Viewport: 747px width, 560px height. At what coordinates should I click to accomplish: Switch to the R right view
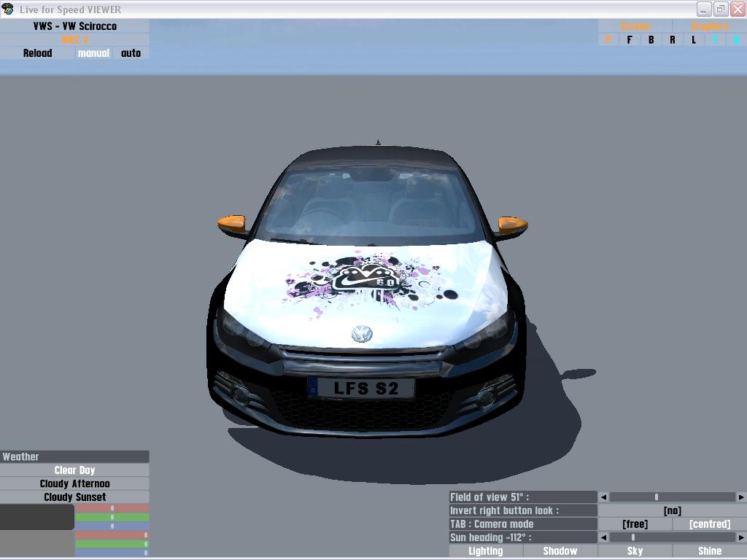click(x=672, y=39)
